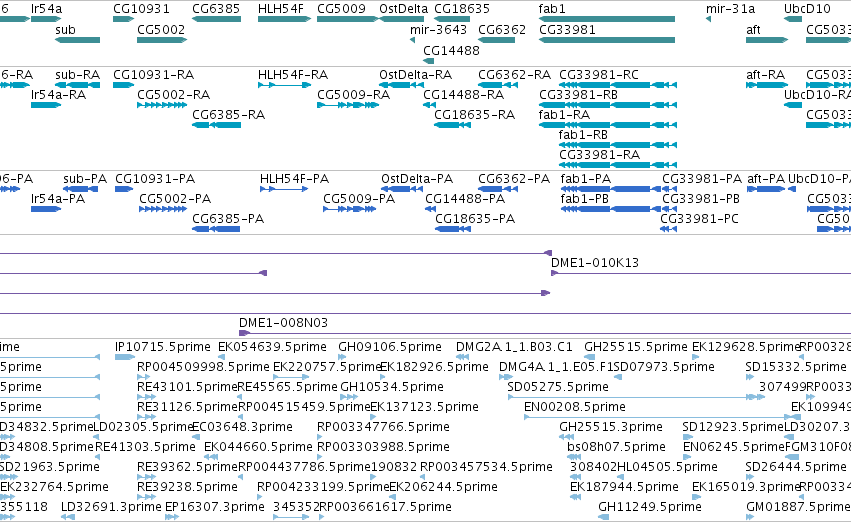This screenshot has width=851, height=522.
Task: Click the sub-PA protein feature
Action: coord(80,189)
